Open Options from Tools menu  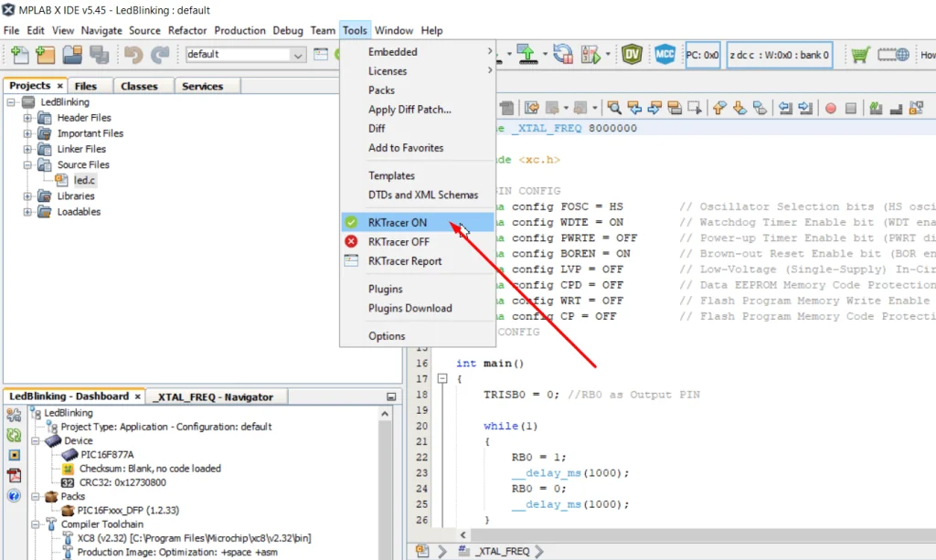[418, 336]
